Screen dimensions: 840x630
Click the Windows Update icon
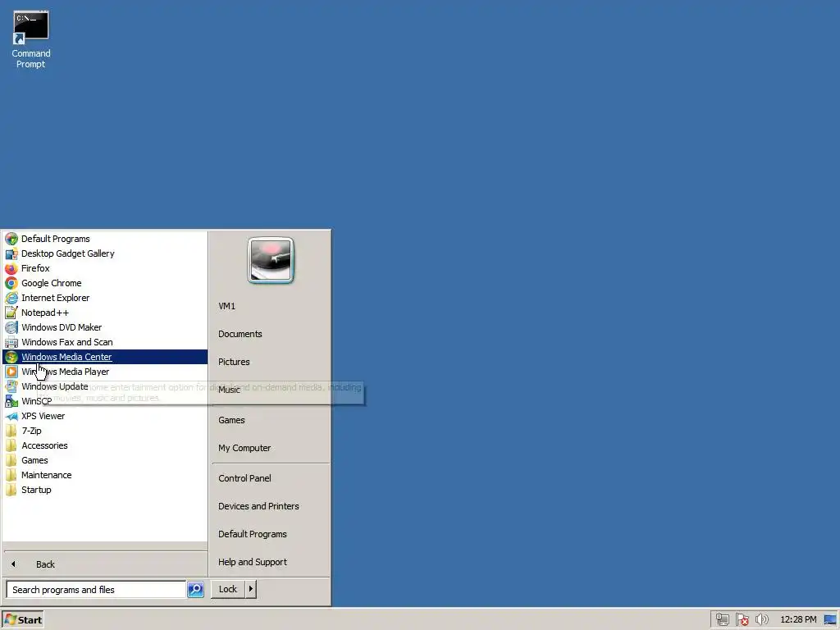pos(11,386)
